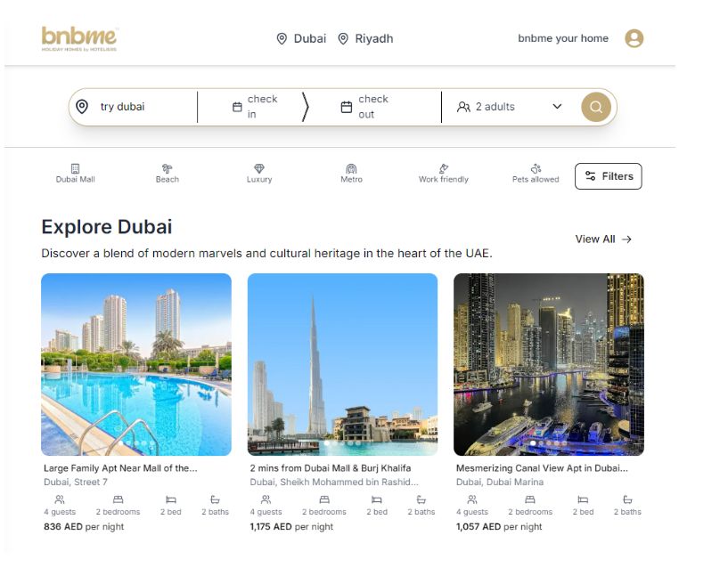Select the Work friendly category
728x568 pixels.
pyautogui.click(x=444, y=174)
